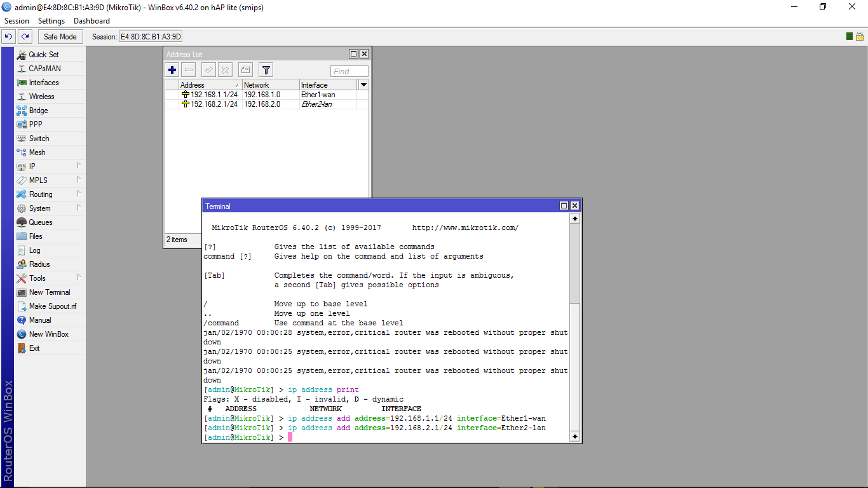Screen dimensions: 868x488
Task: Click the Redo arrow icon
Action: click(x=25, y=36)
